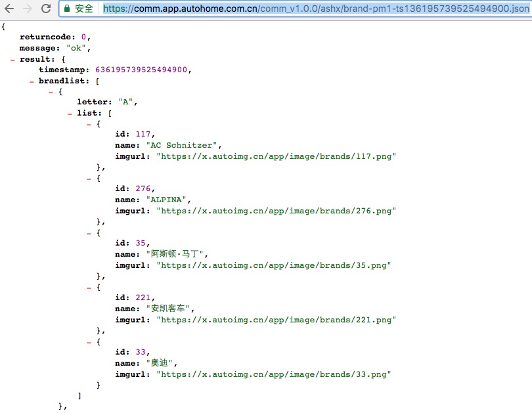Select the autohome URL in the address bar
The image size is (532, 413).
(x=316, y=9)
